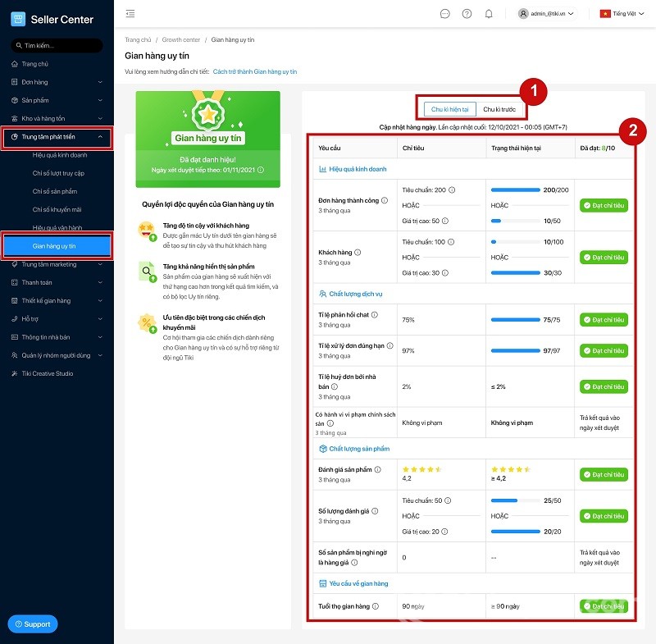The width and height of the screenshot is (656, 644).
Task: Expand the Thiết kế gian hàng menu
Action: (100, 301)
